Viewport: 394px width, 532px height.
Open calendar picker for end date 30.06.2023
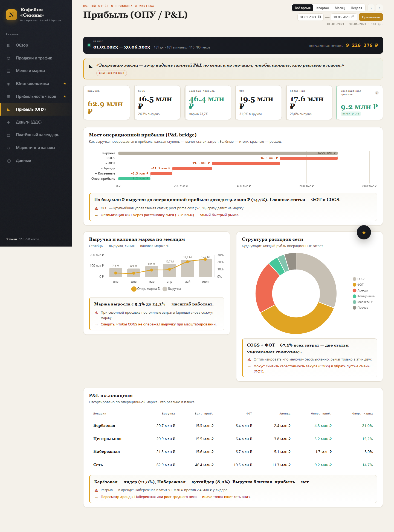tap(353, 17)
